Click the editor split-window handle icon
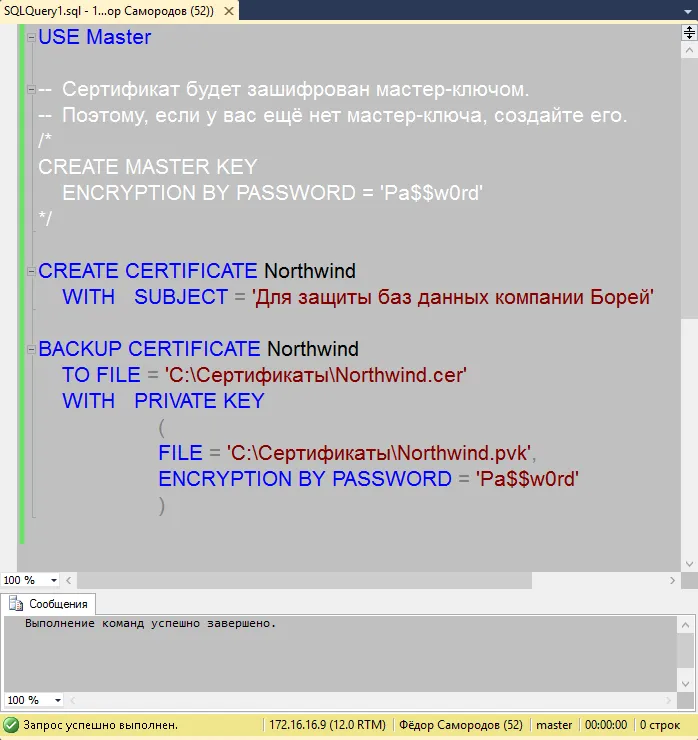The width and height of the screenshot is (698, 740). click(689, 32)
